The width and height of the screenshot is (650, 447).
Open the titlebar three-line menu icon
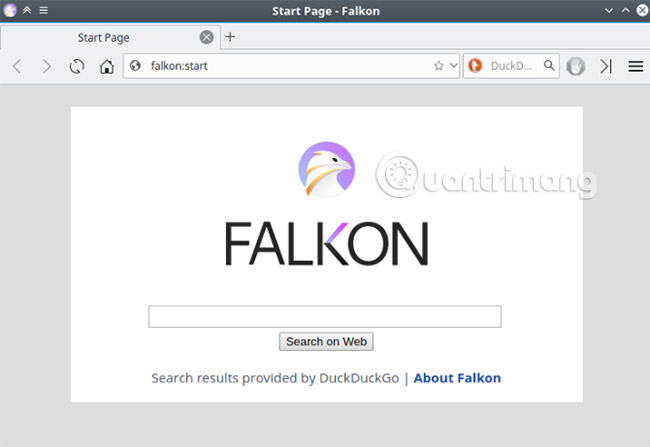[44, 10]
